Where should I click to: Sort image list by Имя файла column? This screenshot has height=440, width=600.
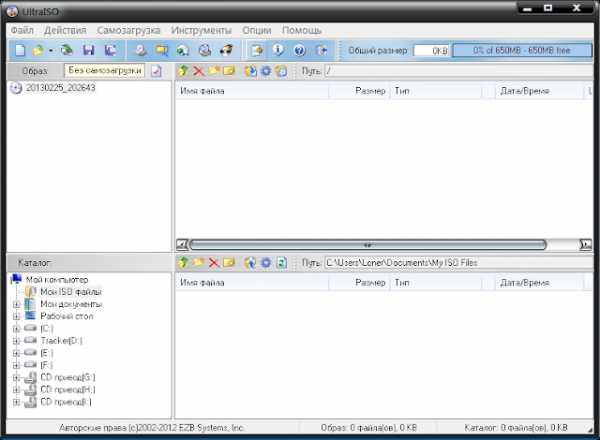pos(252,91)
